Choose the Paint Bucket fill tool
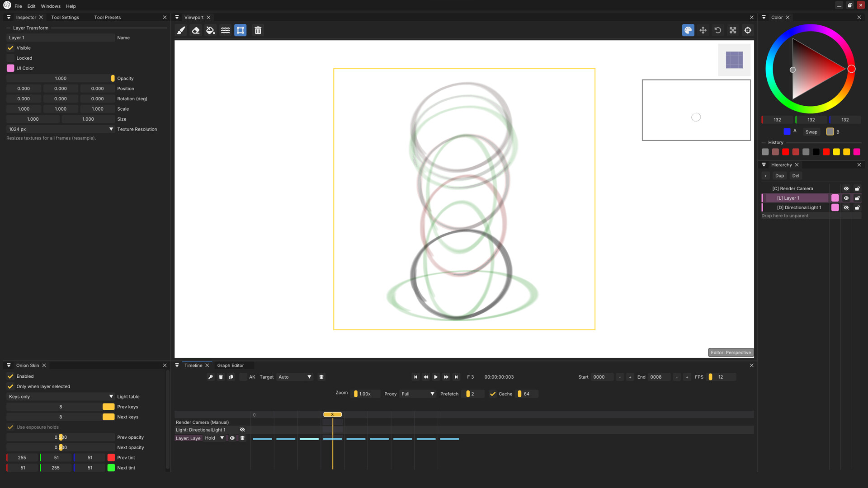The height and width of the screenshot is (488, 868). pyautogui.click(x=210, y=30)
